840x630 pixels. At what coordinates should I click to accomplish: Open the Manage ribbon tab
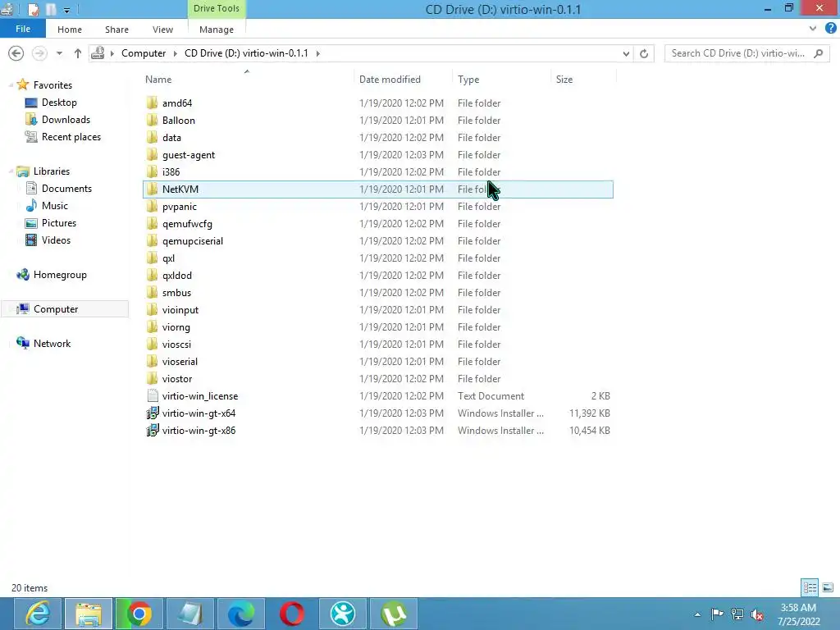point(217,30)
